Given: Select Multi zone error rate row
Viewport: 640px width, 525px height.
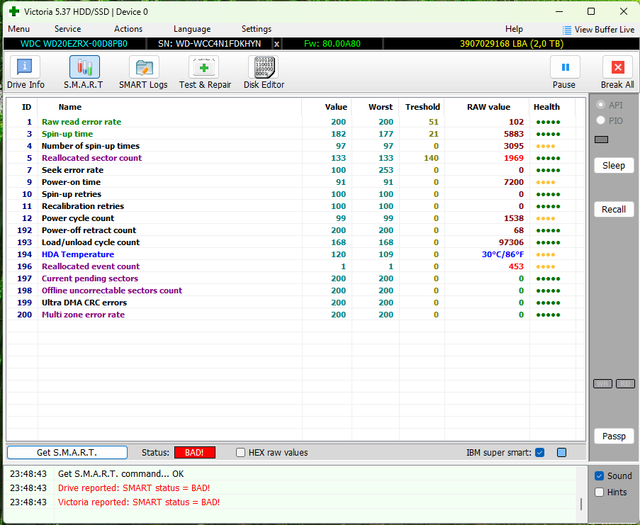Looking at the screenshot, I should 296,315.
